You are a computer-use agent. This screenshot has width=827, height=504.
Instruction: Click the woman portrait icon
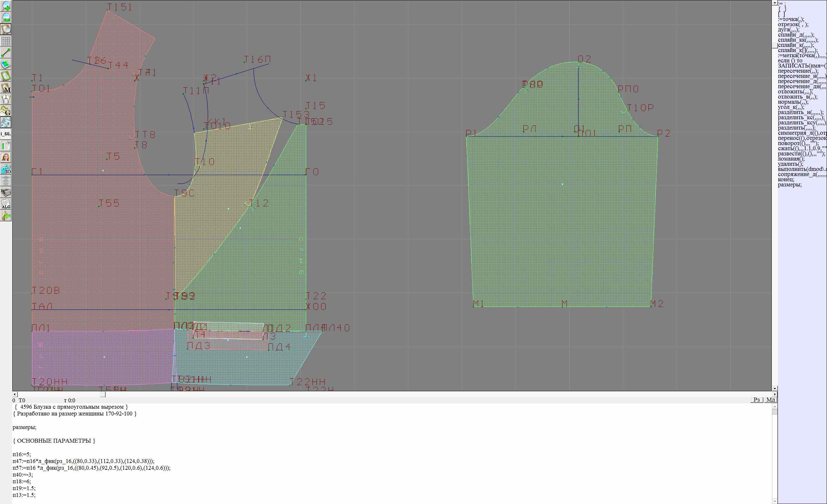[x=6, y=157]
